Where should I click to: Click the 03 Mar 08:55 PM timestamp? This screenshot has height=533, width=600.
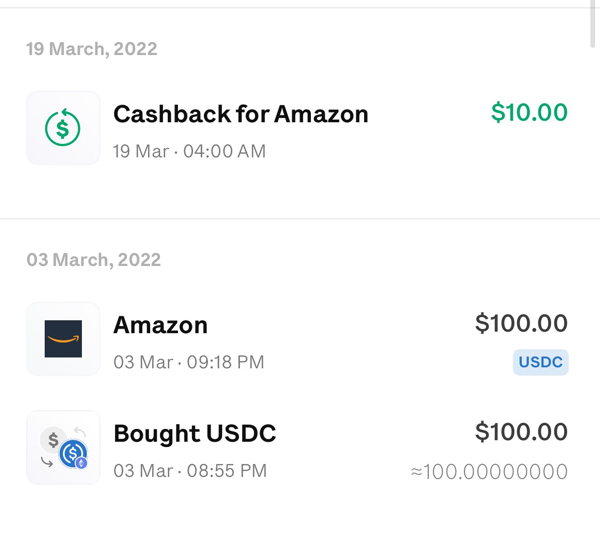(190, 471)
